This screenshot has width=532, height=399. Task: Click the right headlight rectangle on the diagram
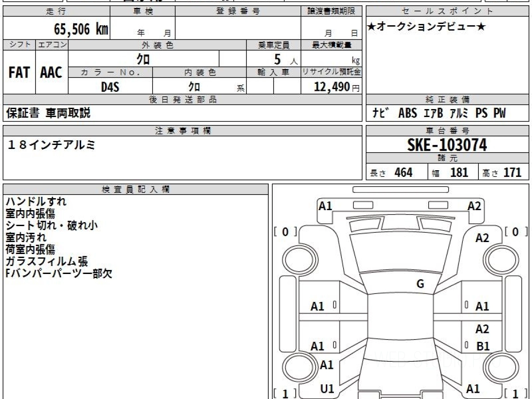tap(439, 205)
